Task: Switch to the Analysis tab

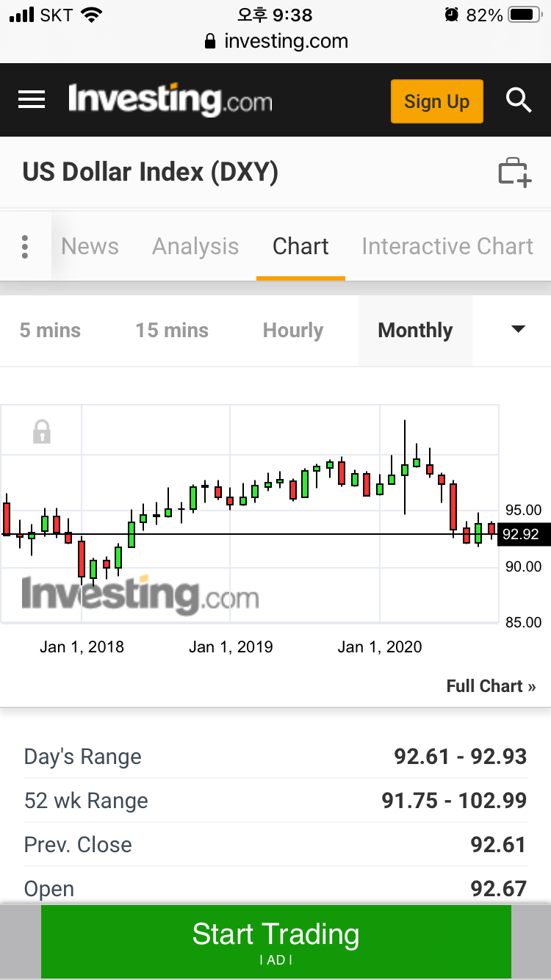Action: click(x=195, y=247)
